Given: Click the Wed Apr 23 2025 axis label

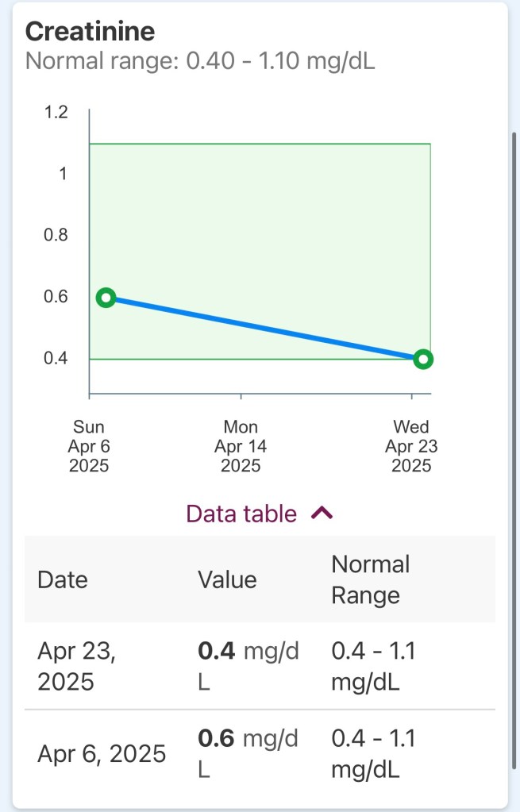Looking at the screenshot, I should point(411,446).
